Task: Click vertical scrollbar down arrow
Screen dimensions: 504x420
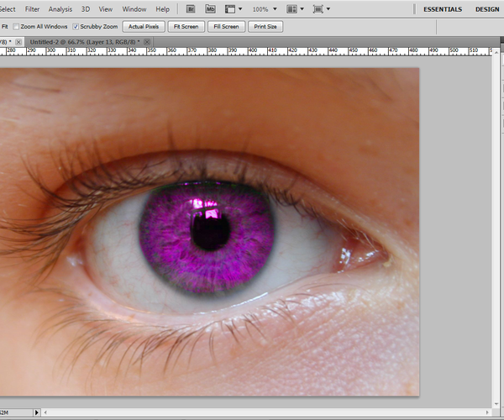Action: [496, 404]
